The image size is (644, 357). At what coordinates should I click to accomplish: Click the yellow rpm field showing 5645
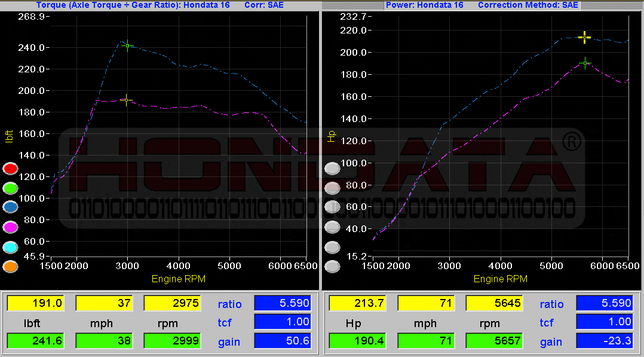click(494, 303)
